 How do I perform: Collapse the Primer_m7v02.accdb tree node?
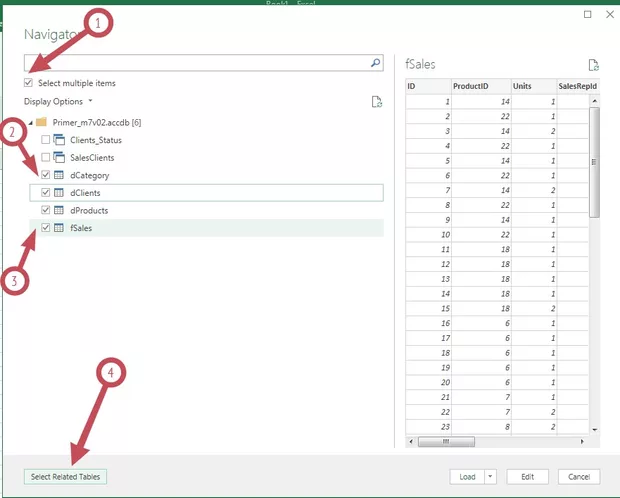point(31,123)
